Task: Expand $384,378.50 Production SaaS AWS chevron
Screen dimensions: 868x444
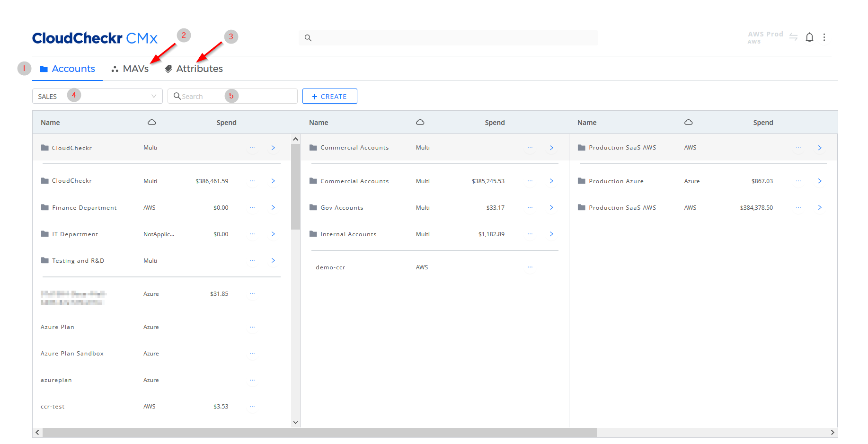Action: tap(820, 207)
